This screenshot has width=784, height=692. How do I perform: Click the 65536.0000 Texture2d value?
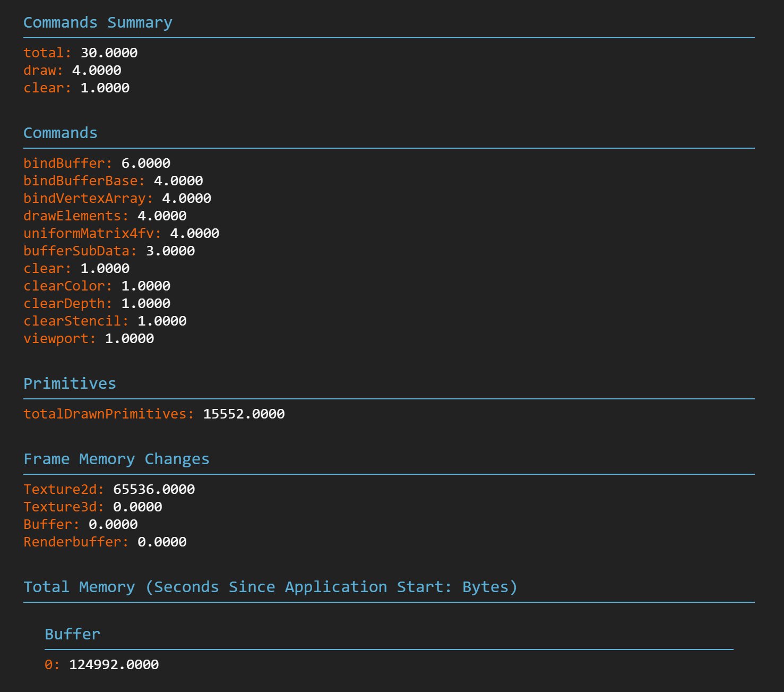pyautogui.click(x=154, y=490)
